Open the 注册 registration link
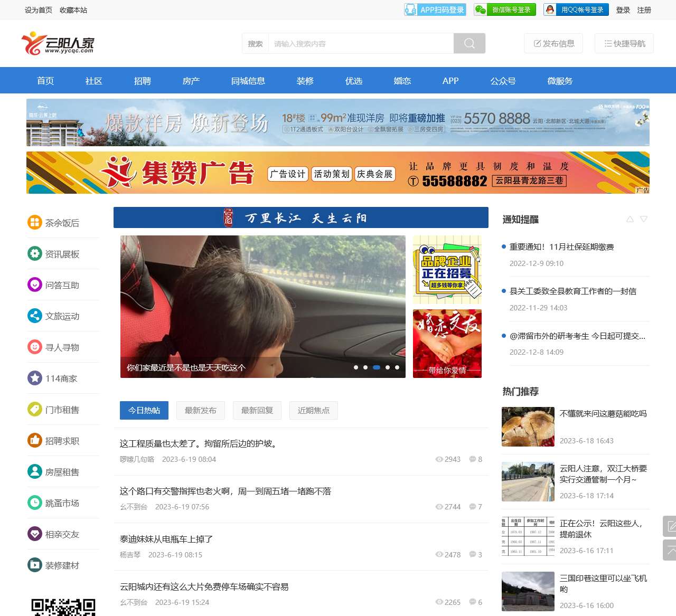The width and height of the screenshot is (676, 616). click(x=645, y=10)
